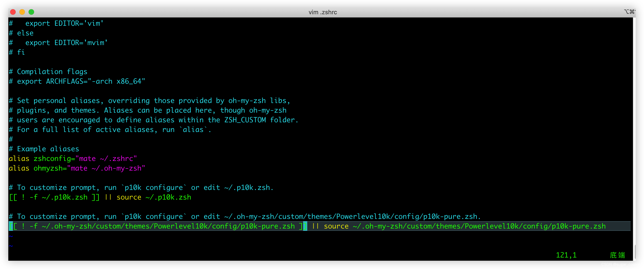Click the comment mentioning ~/.p10k.zsh

click(141, 188)
